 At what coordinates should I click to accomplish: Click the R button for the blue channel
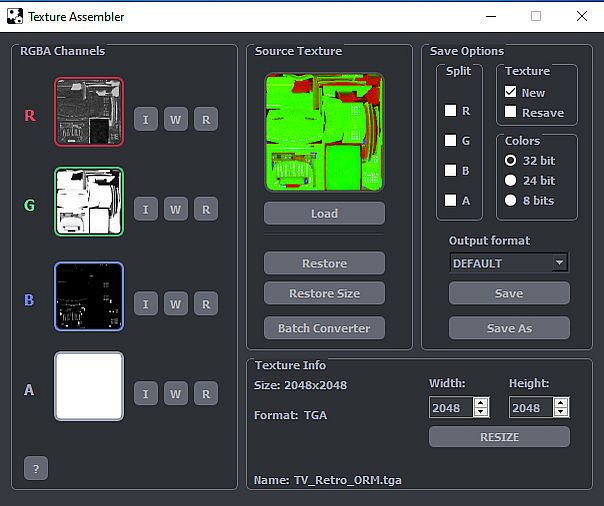click(205, 304)
